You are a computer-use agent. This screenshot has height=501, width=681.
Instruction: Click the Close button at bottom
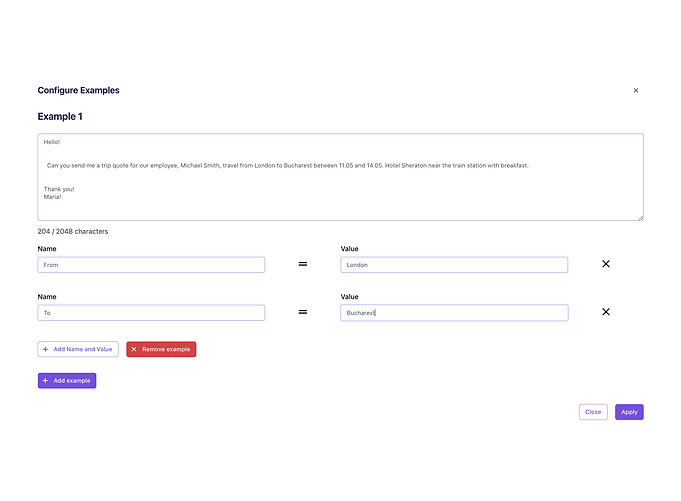[x=593, y=412]
